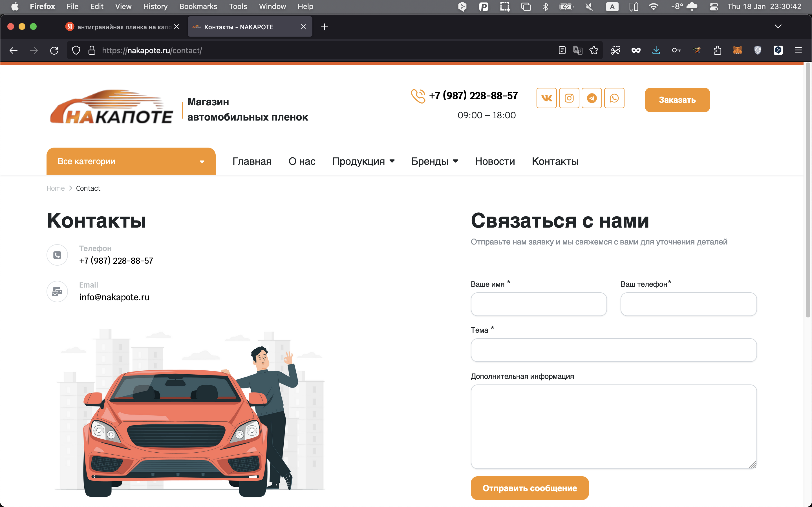Click the translate page icon
The height and width of the screenshot is (507, 812).
pos(577,50)
